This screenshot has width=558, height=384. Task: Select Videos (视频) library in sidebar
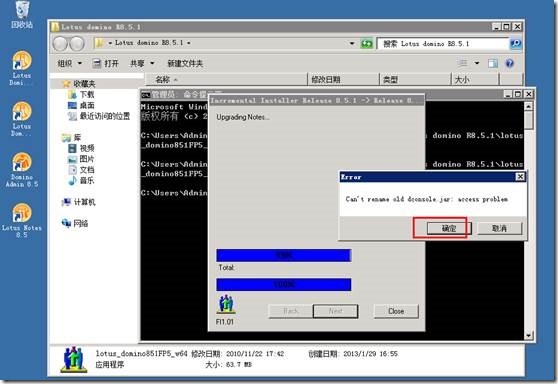coord(81,148)
